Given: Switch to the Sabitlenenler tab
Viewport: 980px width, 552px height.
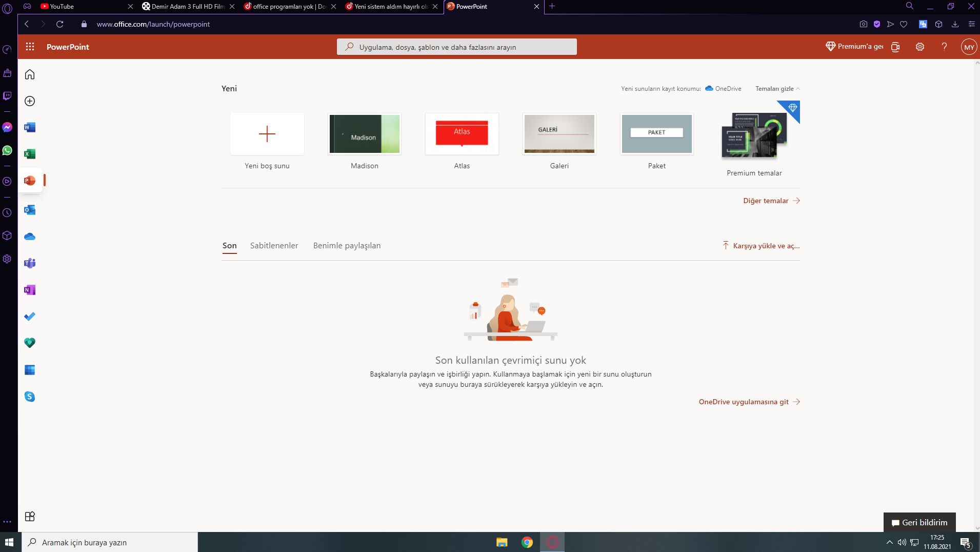Looking at the screenshot, I should click(274, 245).
